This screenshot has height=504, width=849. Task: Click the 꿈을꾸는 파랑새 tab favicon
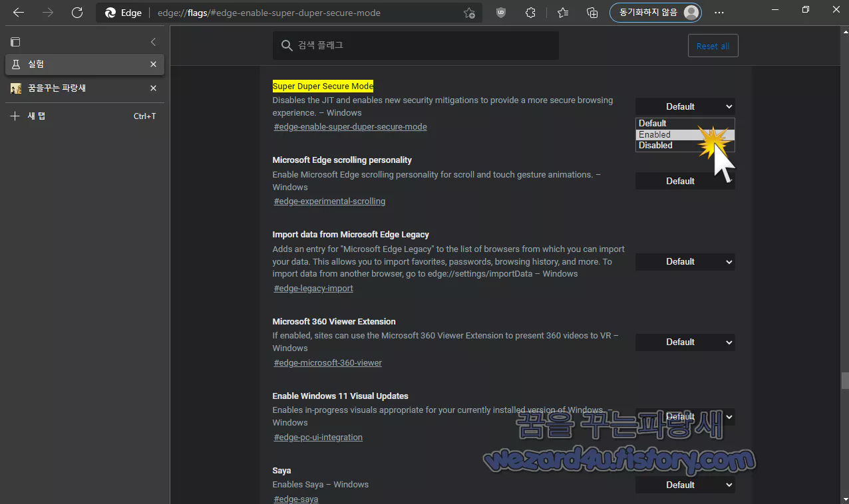pos(16,88)
